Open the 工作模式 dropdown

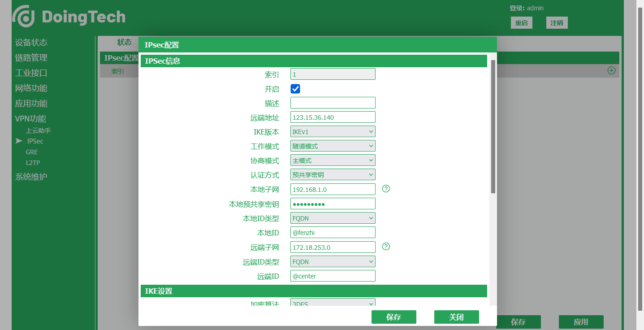(333, 146)
